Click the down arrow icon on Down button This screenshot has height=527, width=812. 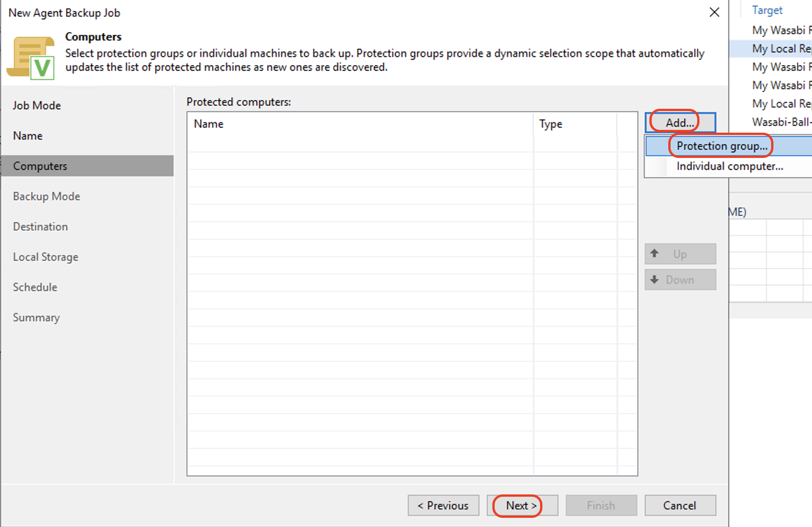655,280
